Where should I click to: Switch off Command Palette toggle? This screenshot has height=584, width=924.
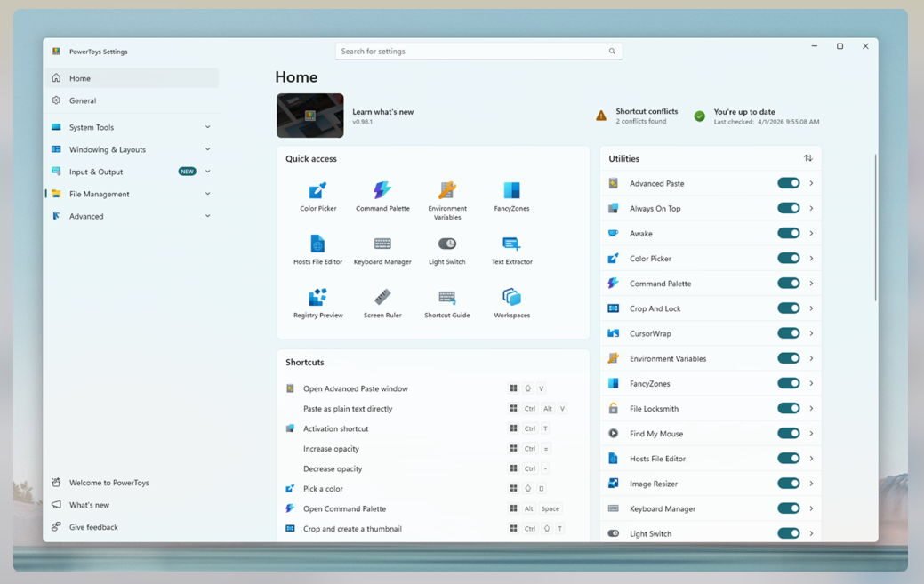[x=789, y=284]
